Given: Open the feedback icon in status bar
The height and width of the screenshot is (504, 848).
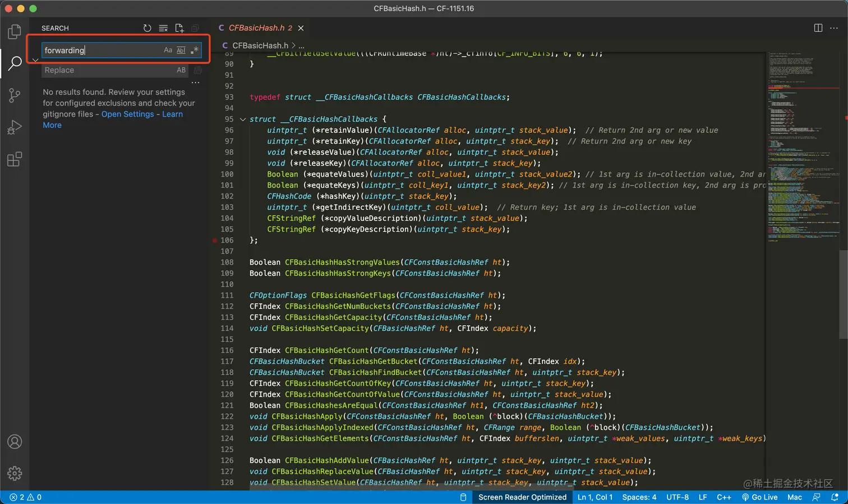Looking at the screenshot, I should (x=817, y=497).
